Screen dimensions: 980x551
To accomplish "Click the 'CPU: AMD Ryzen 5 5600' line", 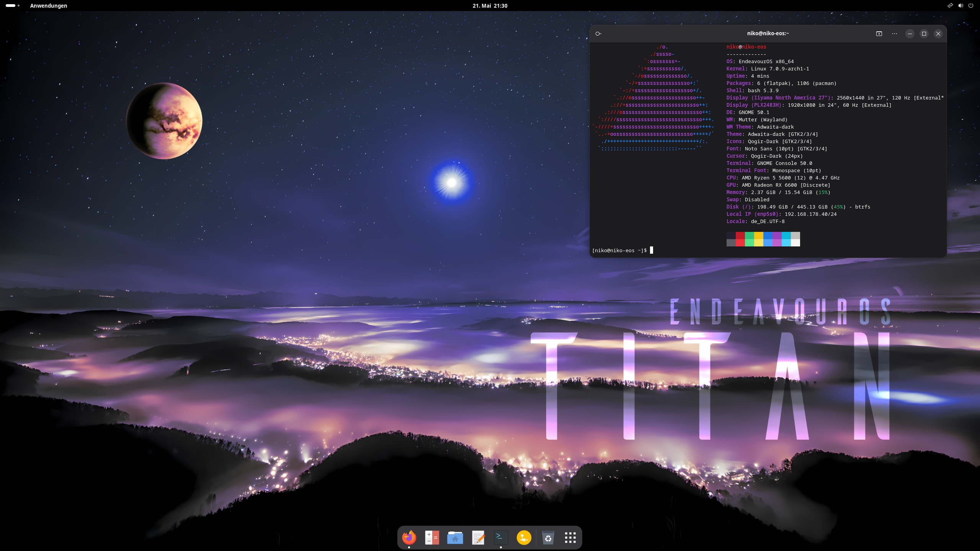I will [x=783, y=178].
